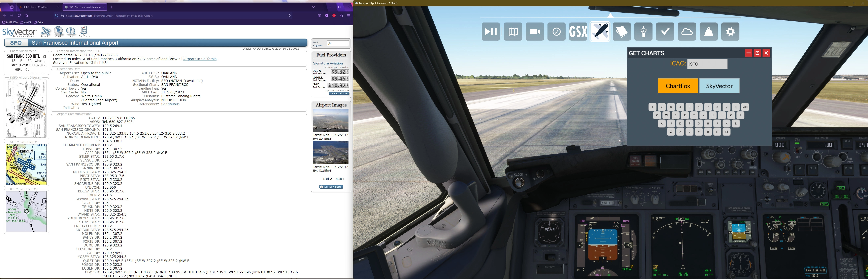Open the SkyVector Help icon
Screen dimensions: 868x279
coord(71,32)
